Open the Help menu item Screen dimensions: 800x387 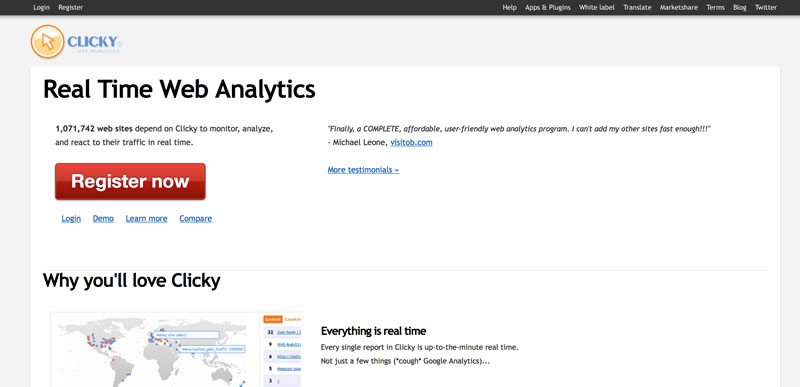509,8
